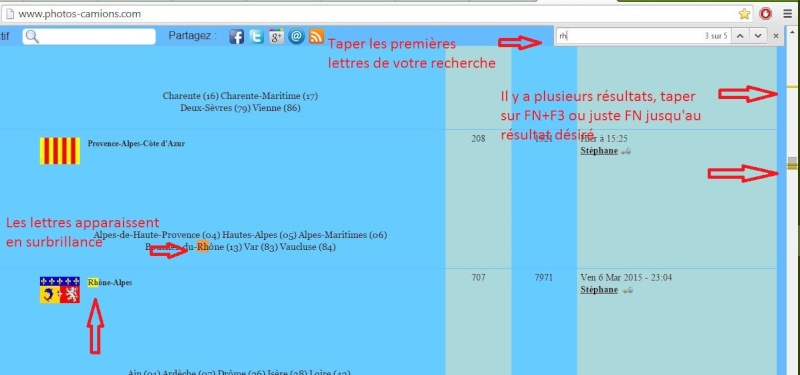Open Hautes-Alpes (05) subforum
This screenshot has height=375, width=800.
(x=259, y=235)
